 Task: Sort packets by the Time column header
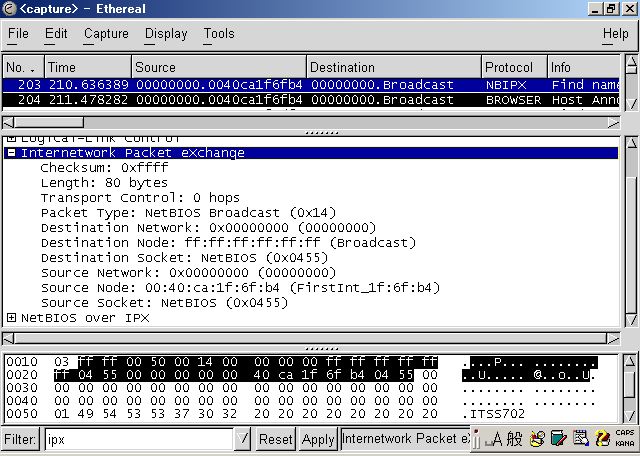[x=88, y=67]
